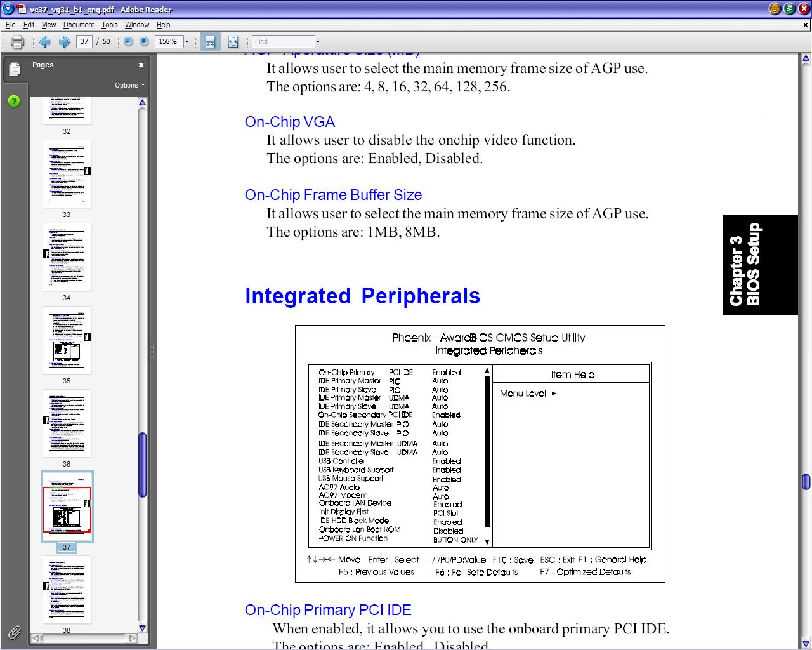Click thumbnail panel scroll right arrow

(132, 638)
